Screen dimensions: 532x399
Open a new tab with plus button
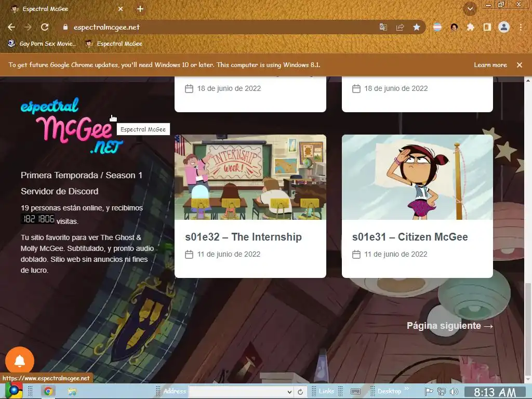(140, 9)
